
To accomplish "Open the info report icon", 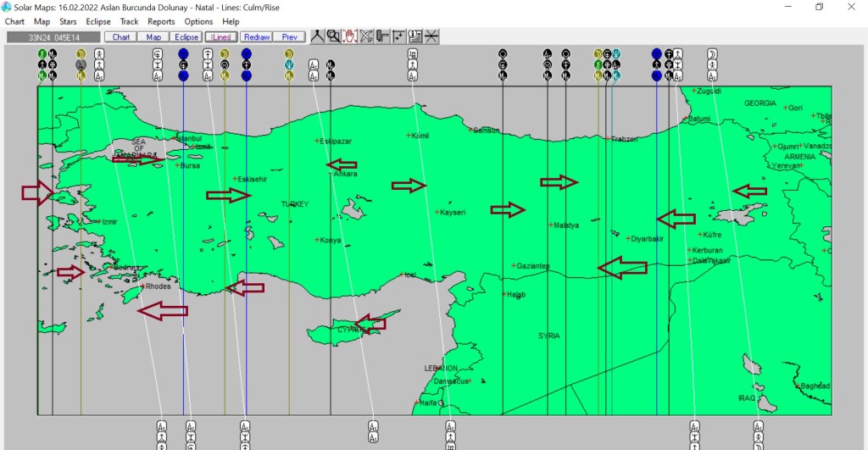I will tap(415, 36).
